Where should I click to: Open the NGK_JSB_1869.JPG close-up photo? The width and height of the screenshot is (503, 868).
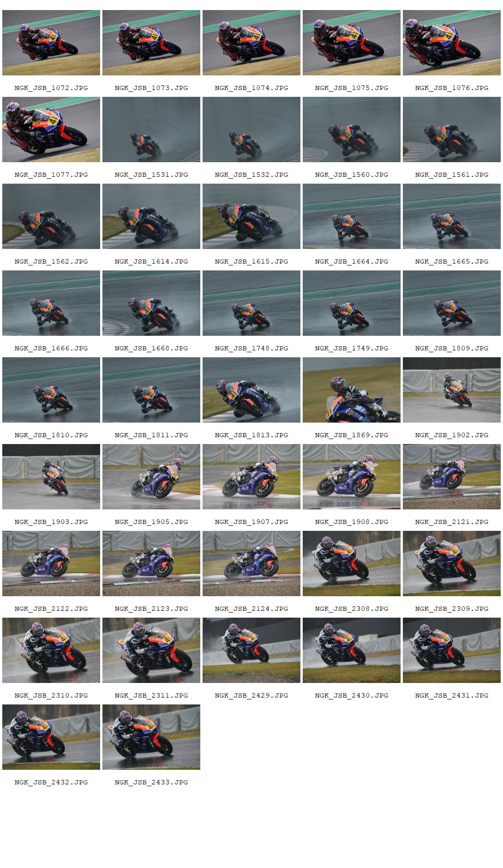[352, 390]
